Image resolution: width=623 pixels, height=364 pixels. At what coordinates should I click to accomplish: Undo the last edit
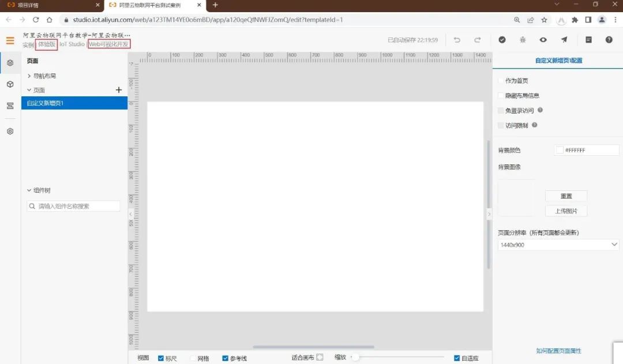pyautogui.click(x=457, y=40)
